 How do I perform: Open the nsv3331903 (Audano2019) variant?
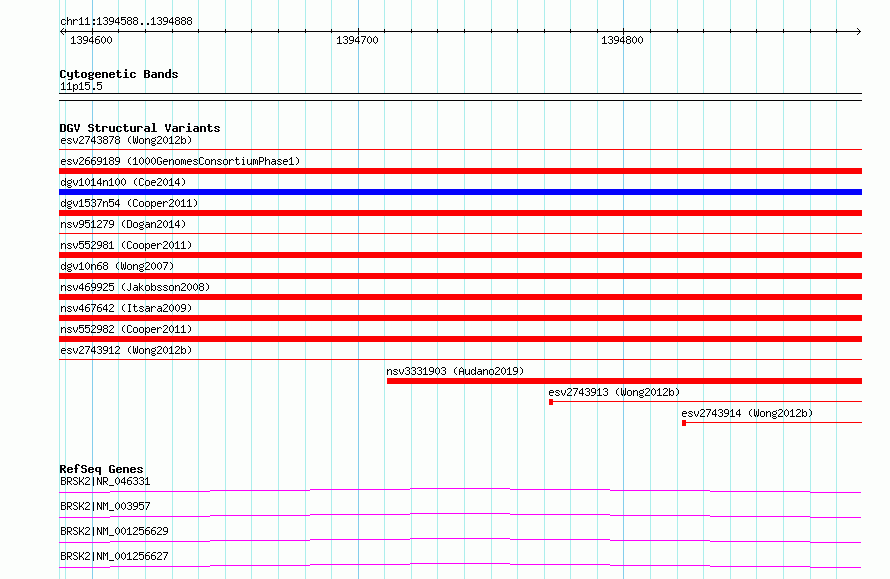coord(455,371)
